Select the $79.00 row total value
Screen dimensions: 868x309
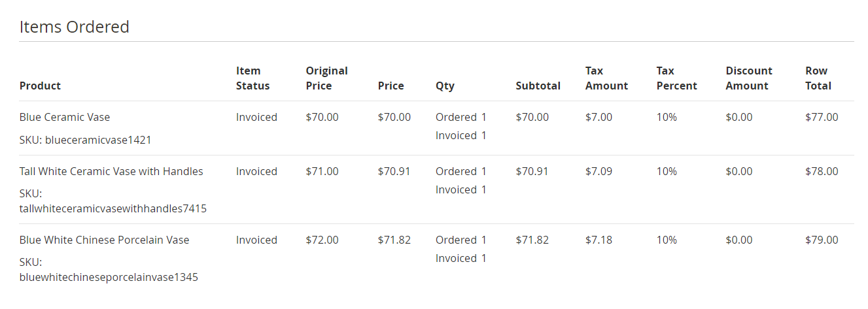coord(822,240)
